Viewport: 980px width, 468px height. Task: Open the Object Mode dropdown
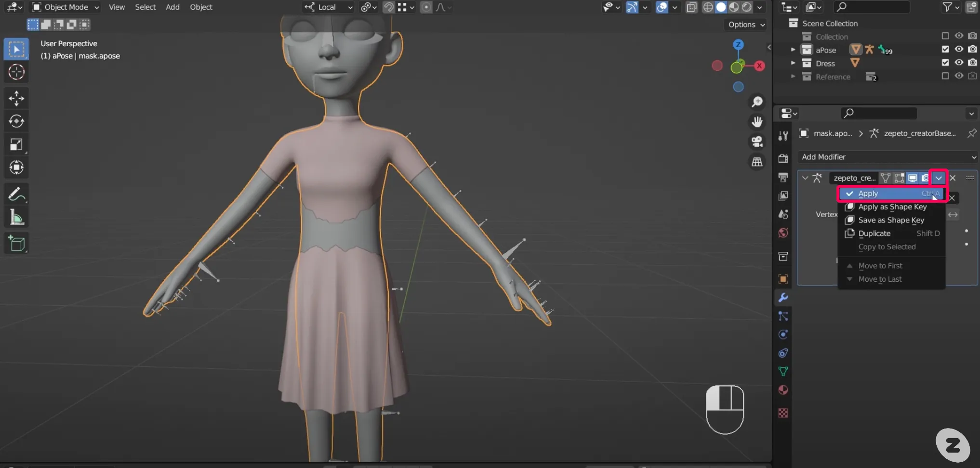click(x=66, y=7)
